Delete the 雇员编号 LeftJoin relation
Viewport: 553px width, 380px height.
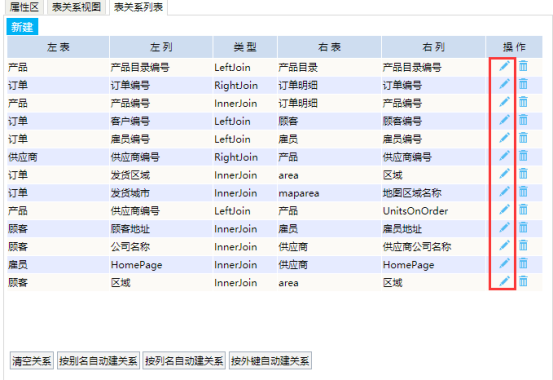pyautogui.click(x=523, y=138)
